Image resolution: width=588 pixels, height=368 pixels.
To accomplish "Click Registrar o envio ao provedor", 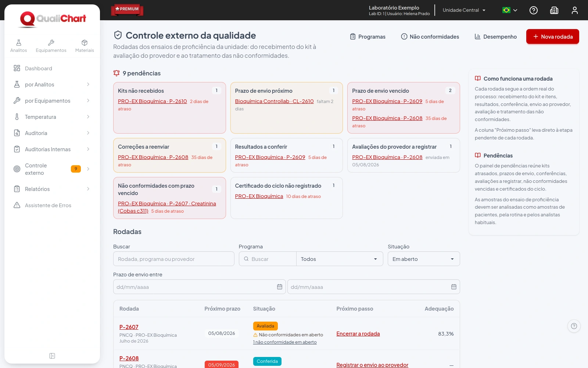I will (x=372, y=365).
